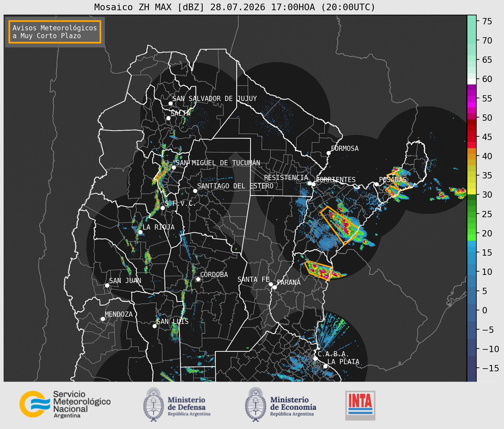
Task: Click the Córdoba city marker
Action: (x=198, y=279)
